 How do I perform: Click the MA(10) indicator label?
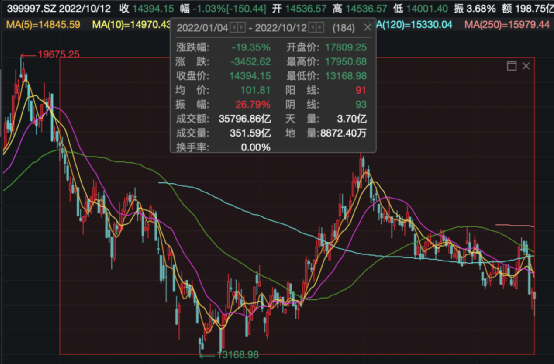coord(131,25)
